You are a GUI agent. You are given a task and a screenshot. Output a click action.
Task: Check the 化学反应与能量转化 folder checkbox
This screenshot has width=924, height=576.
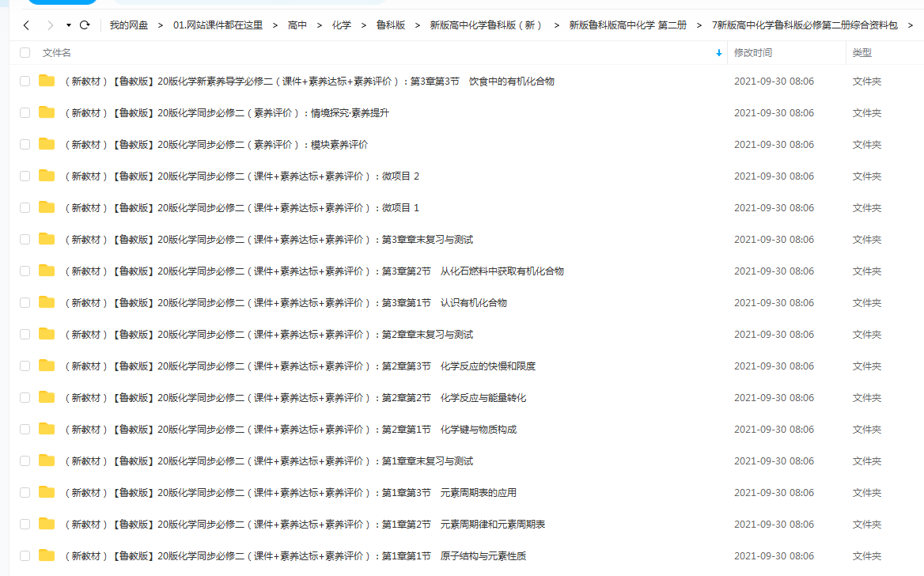coord(25,397)
